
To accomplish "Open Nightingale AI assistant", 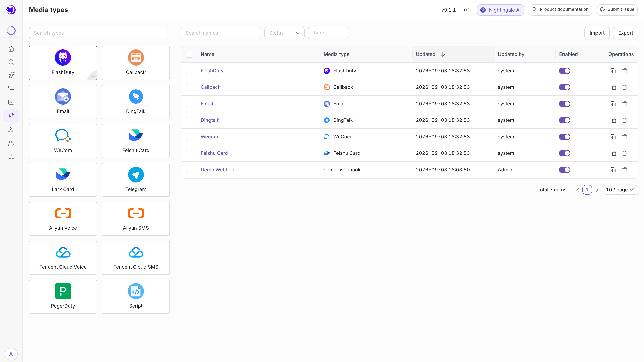I will pyautogui.click(x=501, y=10).
